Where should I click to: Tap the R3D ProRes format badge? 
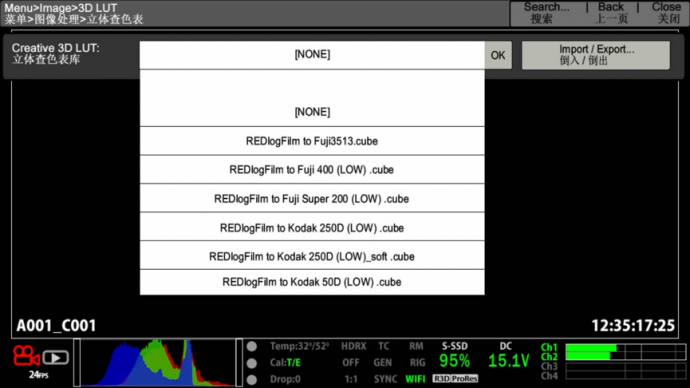coord(455,379)
